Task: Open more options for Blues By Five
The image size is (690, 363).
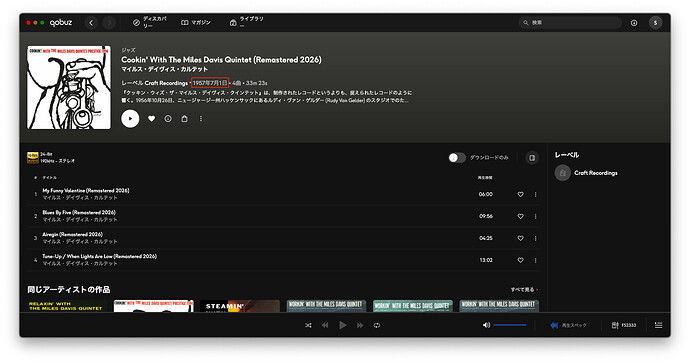Action: click(x=536, y=216)
